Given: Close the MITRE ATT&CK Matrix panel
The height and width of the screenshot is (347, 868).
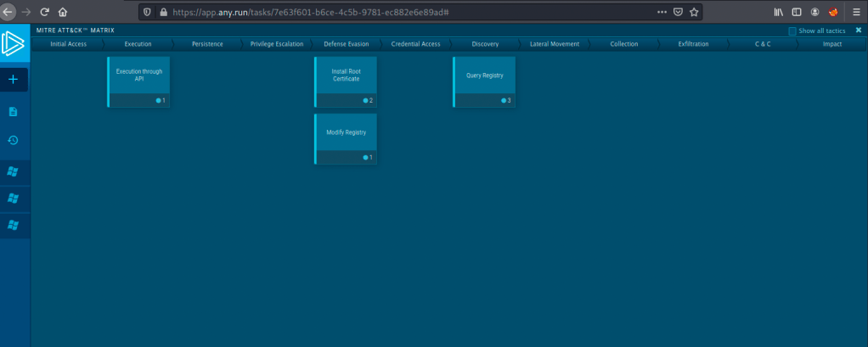Looking at the screenshot, I should 858,30.
